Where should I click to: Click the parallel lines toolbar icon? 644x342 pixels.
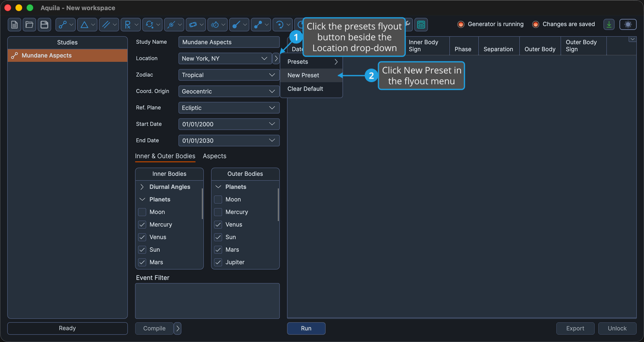[106, 25]
